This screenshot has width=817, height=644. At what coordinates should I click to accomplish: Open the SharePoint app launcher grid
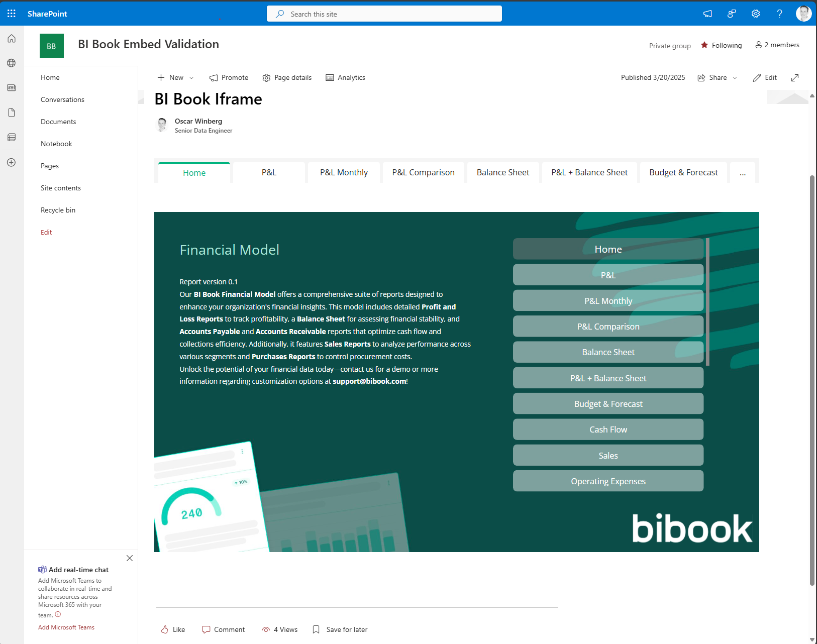point(12,14)
